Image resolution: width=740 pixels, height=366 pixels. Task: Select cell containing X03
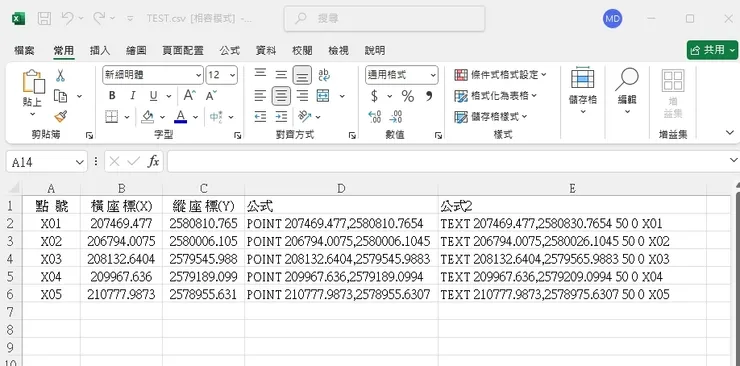51,259
